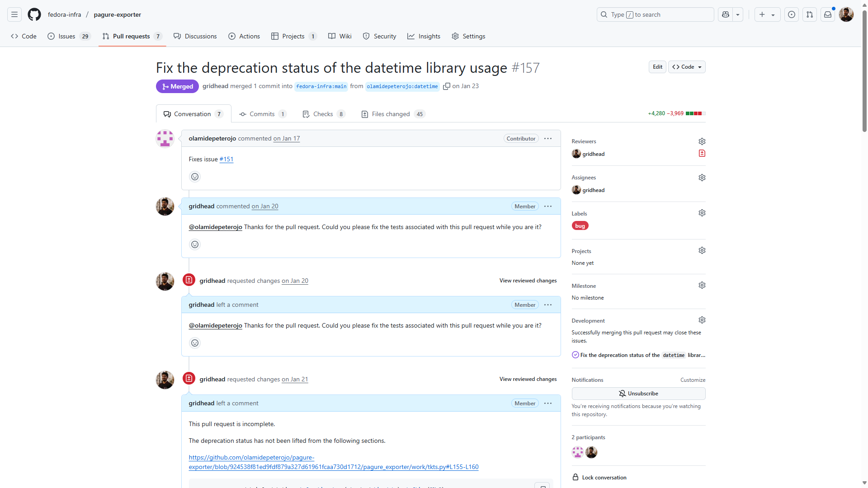Screen dimensions: 868x488
Task: Add reaction to olamidepeterojo's 'Fixes issue' comment
Action: pyautogui.click(x=195, y=177)
